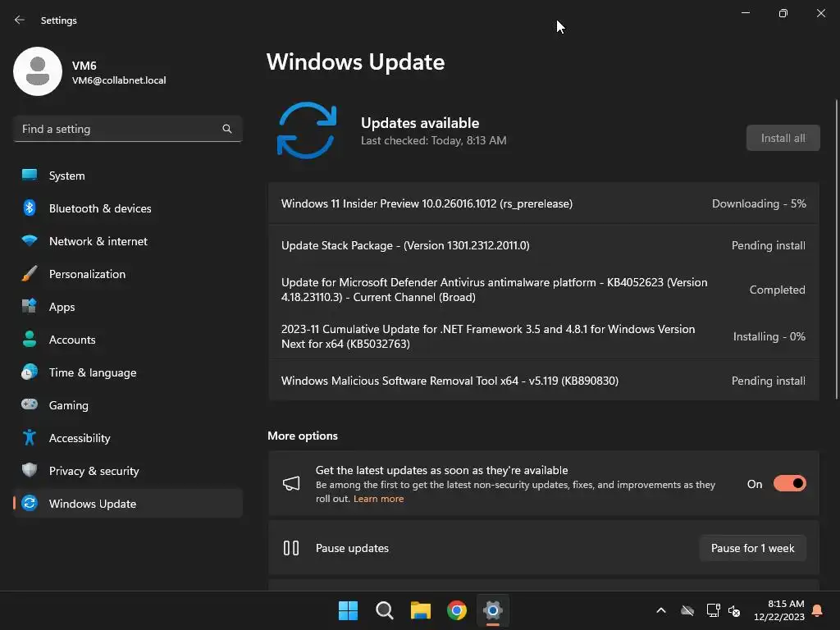Screen dimensions: 840x630
Task: Open taskbar Search
Action: [x=385, y=610]
